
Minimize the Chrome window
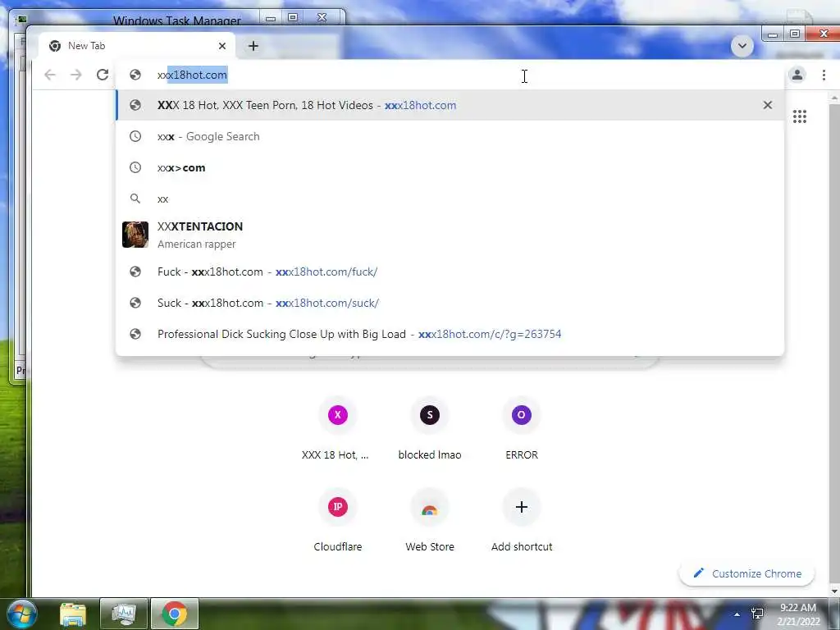[773, 34]
